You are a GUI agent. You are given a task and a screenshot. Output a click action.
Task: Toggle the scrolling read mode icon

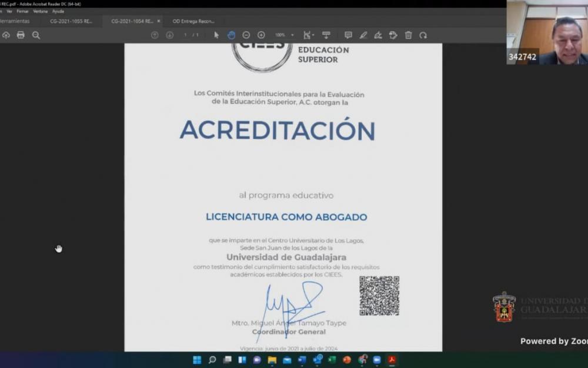tap(326, 35)
